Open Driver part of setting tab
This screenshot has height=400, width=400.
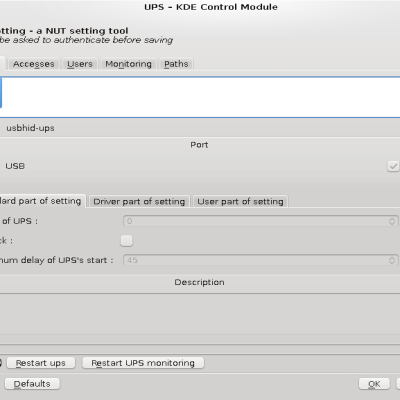(x=139, y=201)
